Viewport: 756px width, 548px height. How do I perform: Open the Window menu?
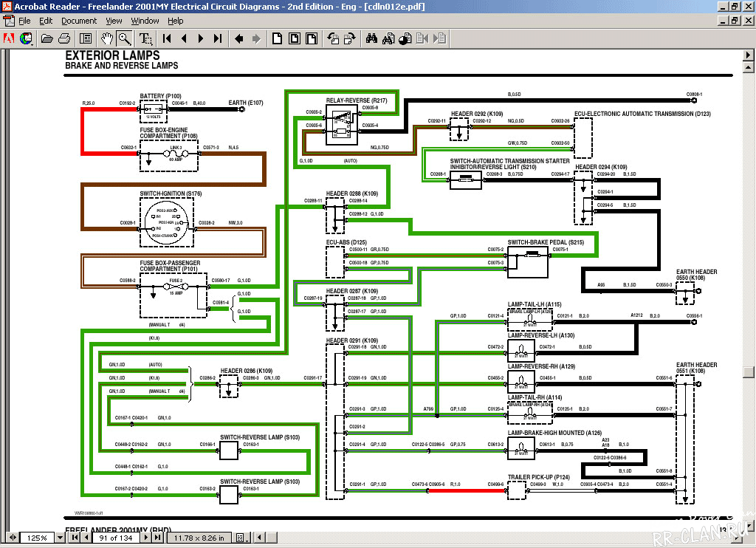pos(145,21)
